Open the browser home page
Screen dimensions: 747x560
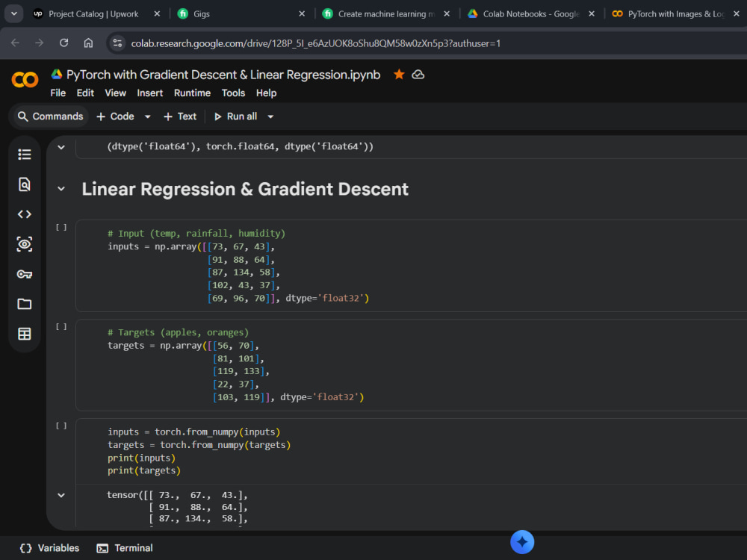88,43
